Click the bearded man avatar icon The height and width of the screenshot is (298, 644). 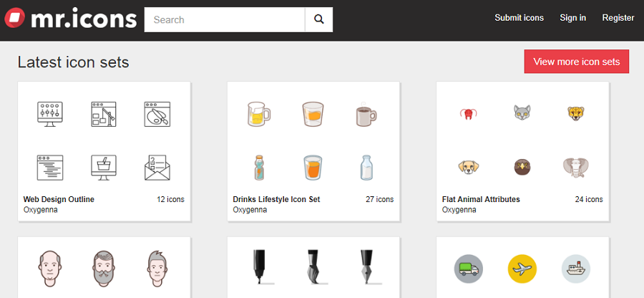click(x=103, y=269)
